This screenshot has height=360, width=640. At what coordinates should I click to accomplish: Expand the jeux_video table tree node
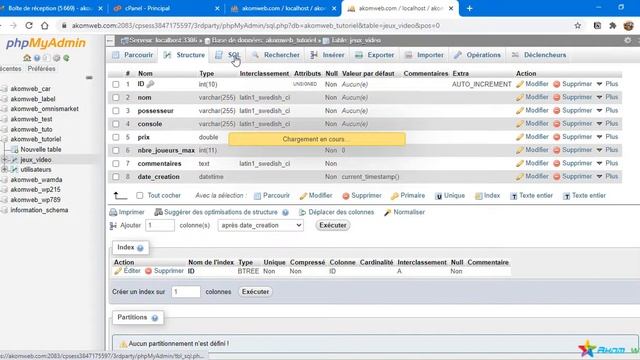pyautogui.click(x=4, y=160)
